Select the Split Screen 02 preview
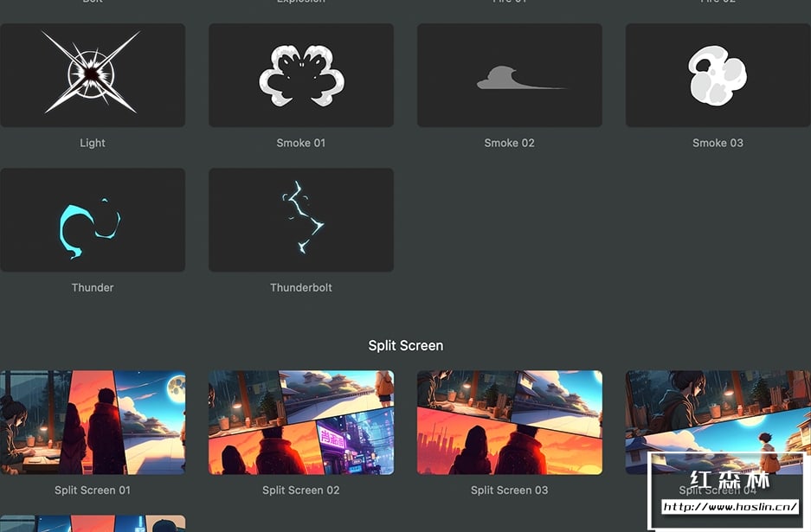The width and height of the screenshot is (811, 532). (301, 422)
